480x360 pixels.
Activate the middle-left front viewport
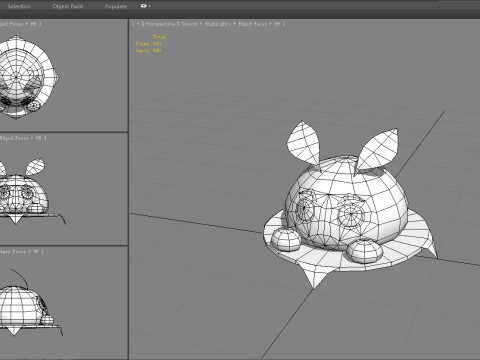pos(64,189)
